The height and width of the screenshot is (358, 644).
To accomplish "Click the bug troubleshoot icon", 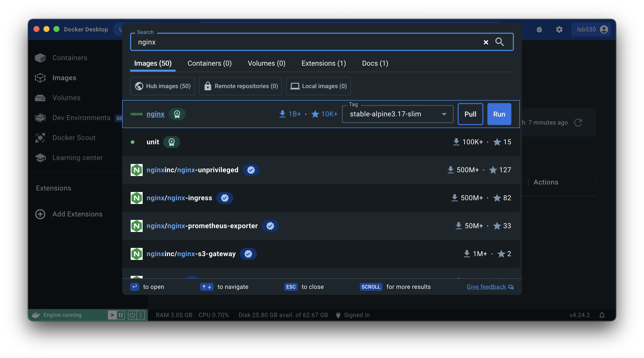I will point(539,29).
